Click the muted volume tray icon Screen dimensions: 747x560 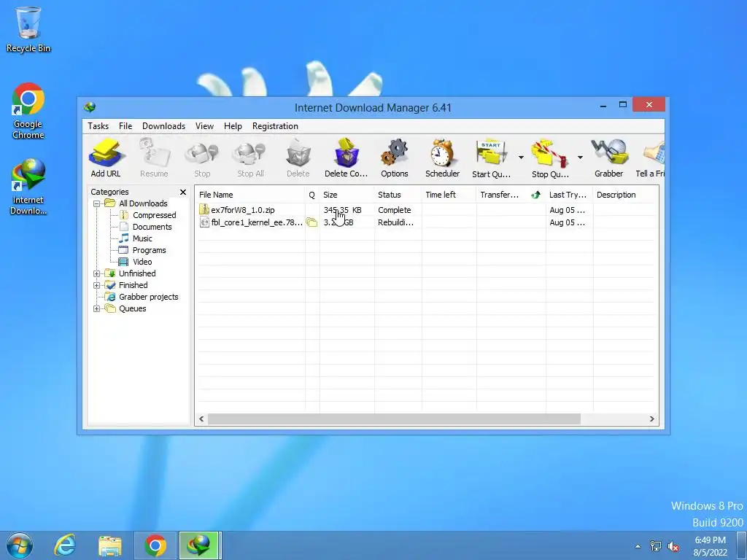click(x=673, y=546)
